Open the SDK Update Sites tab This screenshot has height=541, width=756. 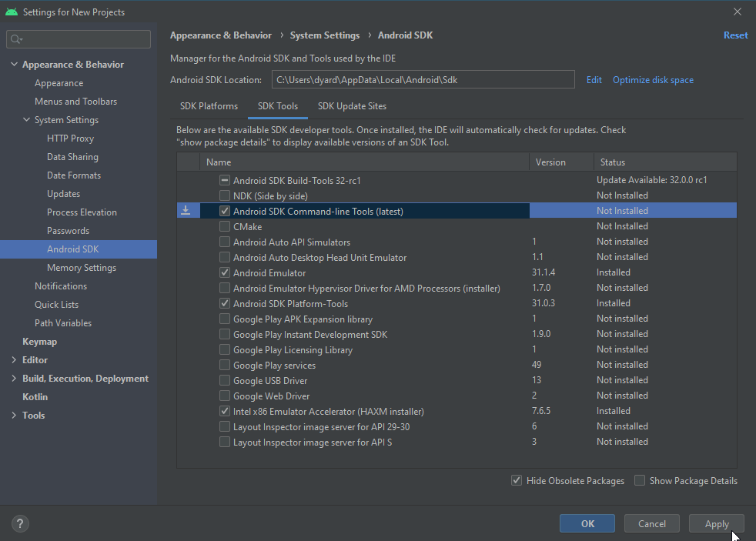point(352,106)
